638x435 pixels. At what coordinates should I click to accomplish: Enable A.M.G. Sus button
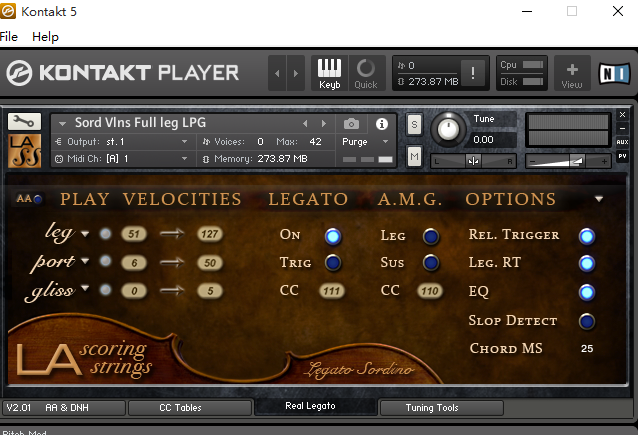click(431, 263)
